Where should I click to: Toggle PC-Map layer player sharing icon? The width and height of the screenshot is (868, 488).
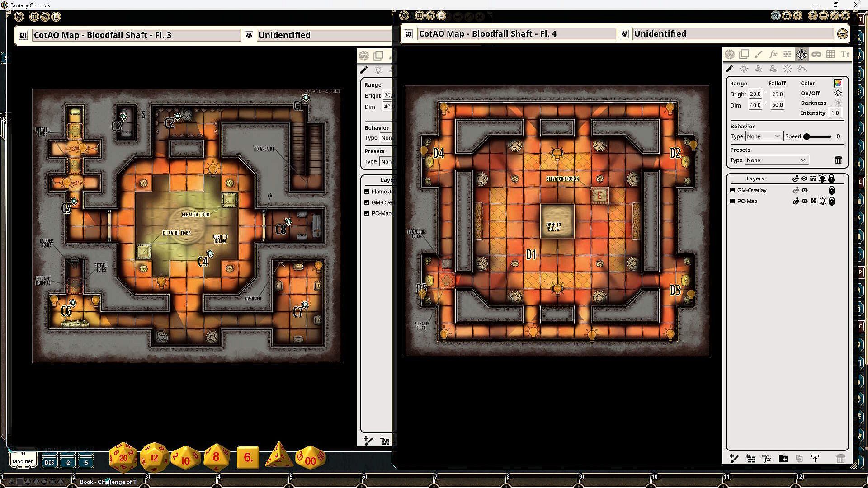[x=796, y=201]
